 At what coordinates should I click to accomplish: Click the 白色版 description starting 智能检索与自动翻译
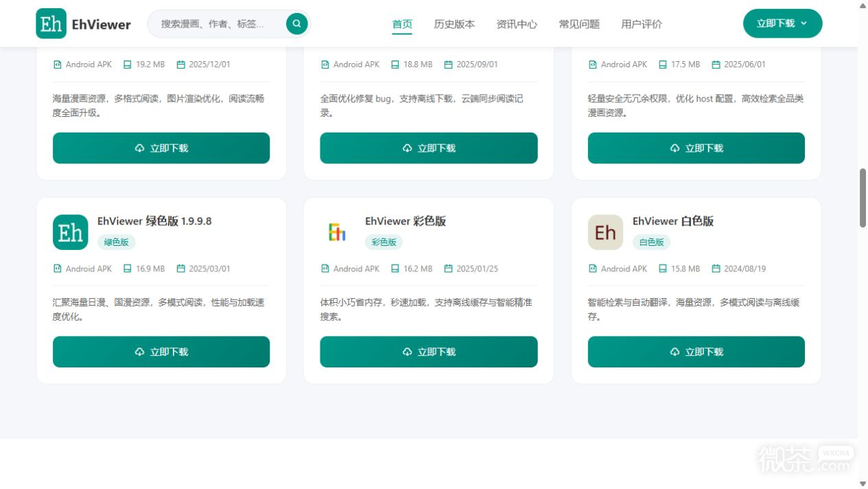(694, 310)
